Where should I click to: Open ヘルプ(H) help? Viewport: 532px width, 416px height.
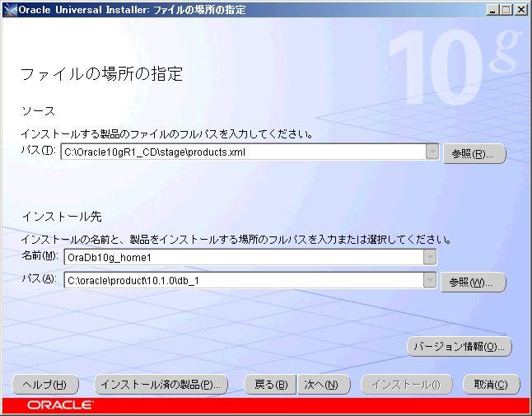click(x=45, y=385)
